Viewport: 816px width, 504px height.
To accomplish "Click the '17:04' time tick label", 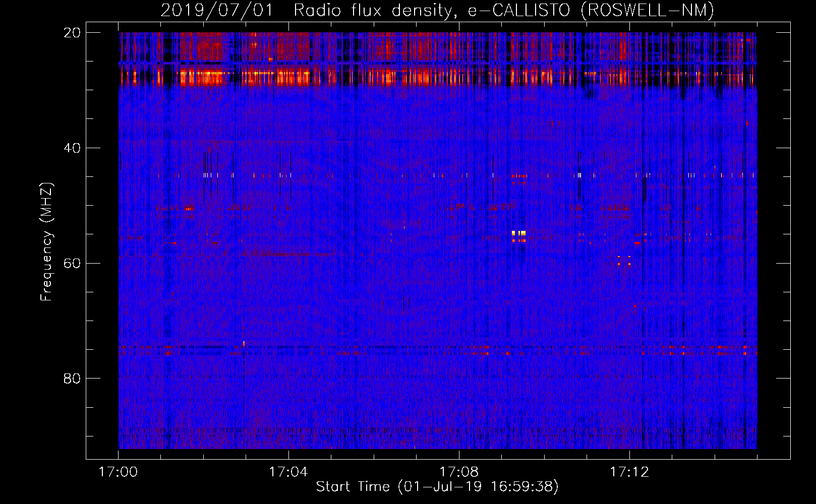I will pos(288,472).
